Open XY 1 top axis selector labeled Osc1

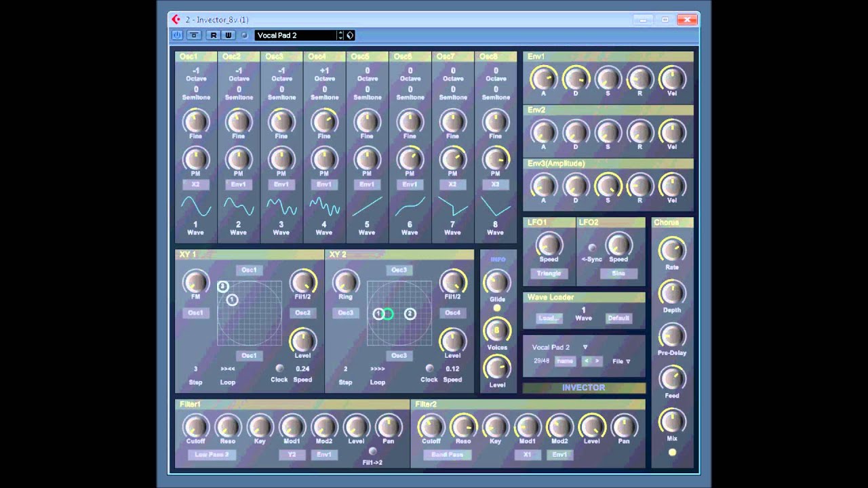click(x=249, y=270)
